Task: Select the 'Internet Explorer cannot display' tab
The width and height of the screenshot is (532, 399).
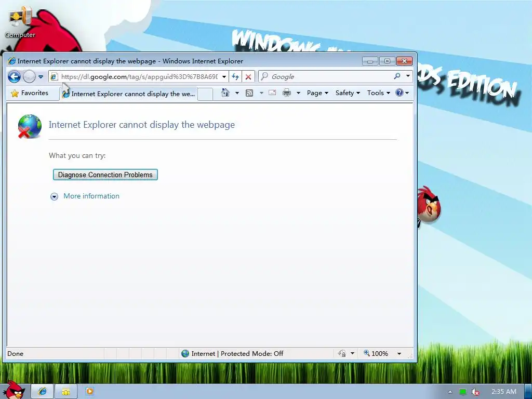Action: (129, 94)
